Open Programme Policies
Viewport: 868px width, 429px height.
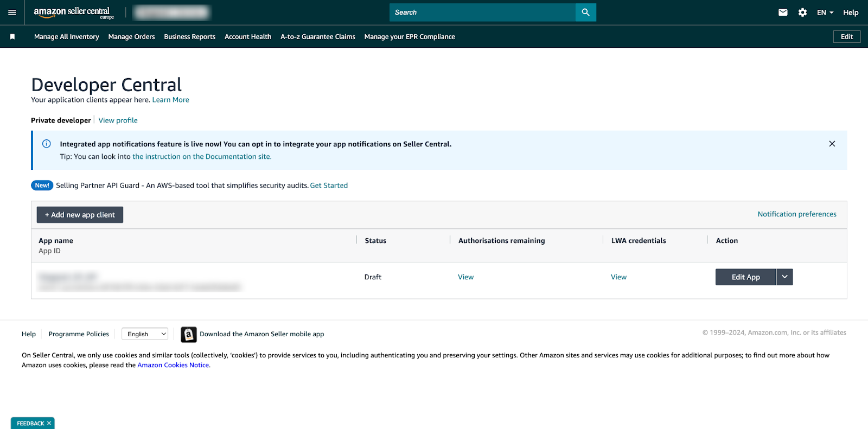tap(79, 334)
